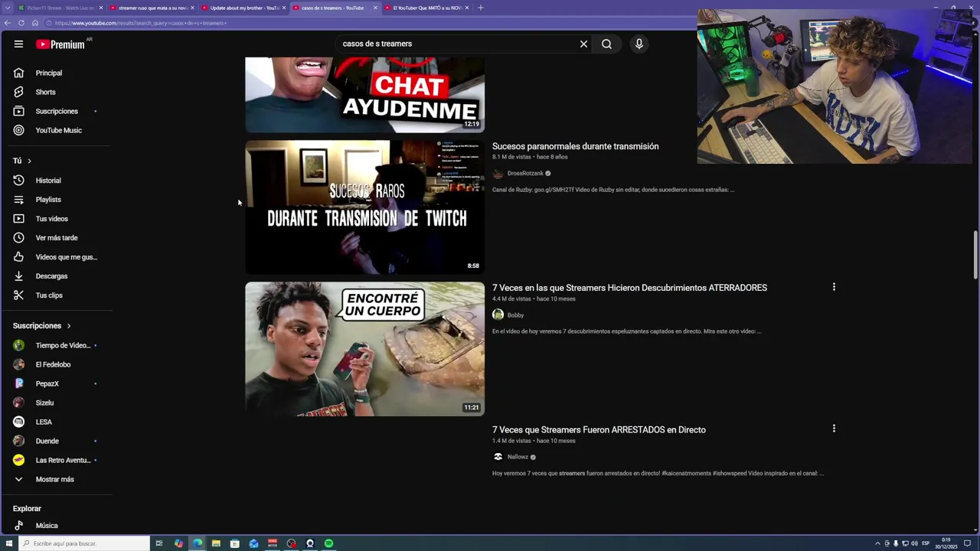Open 7 Veces Descubrimientos ATERRADORES title
The width and height of the screenshot is (980, 551).
click(629, 288)
